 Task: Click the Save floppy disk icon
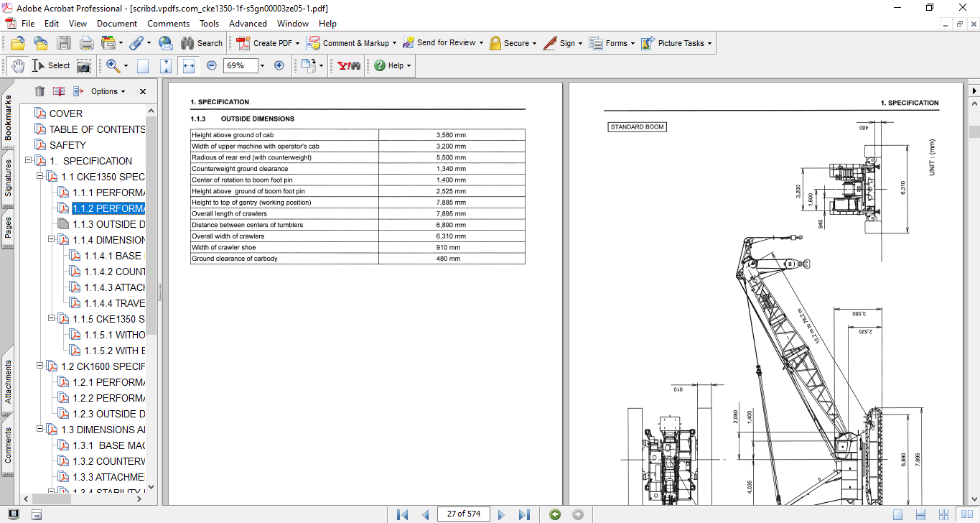coord(64,43)
